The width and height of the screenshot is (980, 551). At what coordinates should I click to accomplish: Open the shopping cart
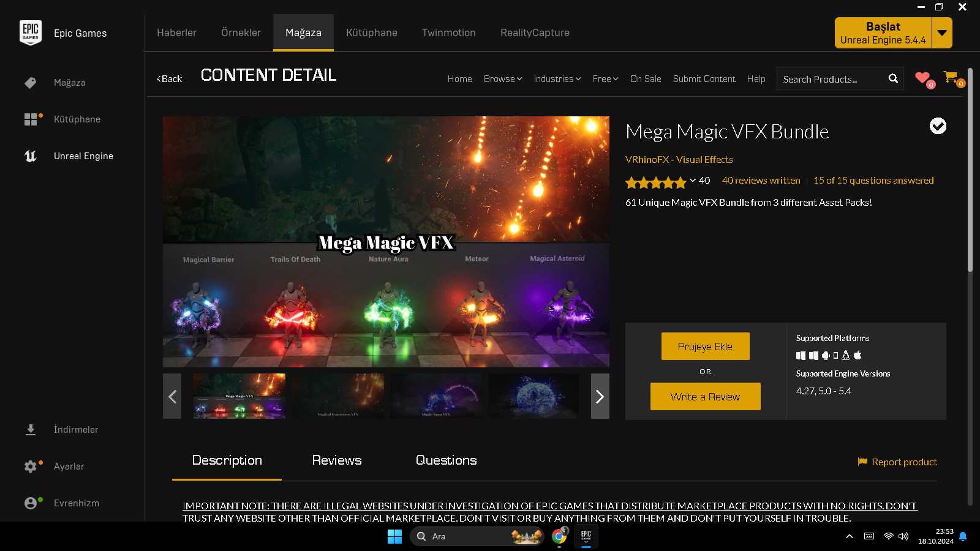pos(951,77)
